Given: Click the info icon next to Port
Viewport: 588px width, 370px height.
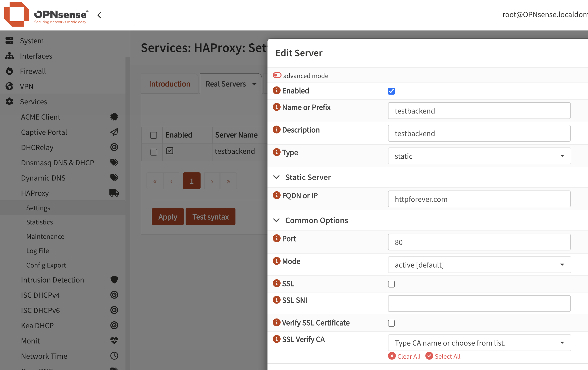Looking at the screenshot, I should [x=276, y=238].
